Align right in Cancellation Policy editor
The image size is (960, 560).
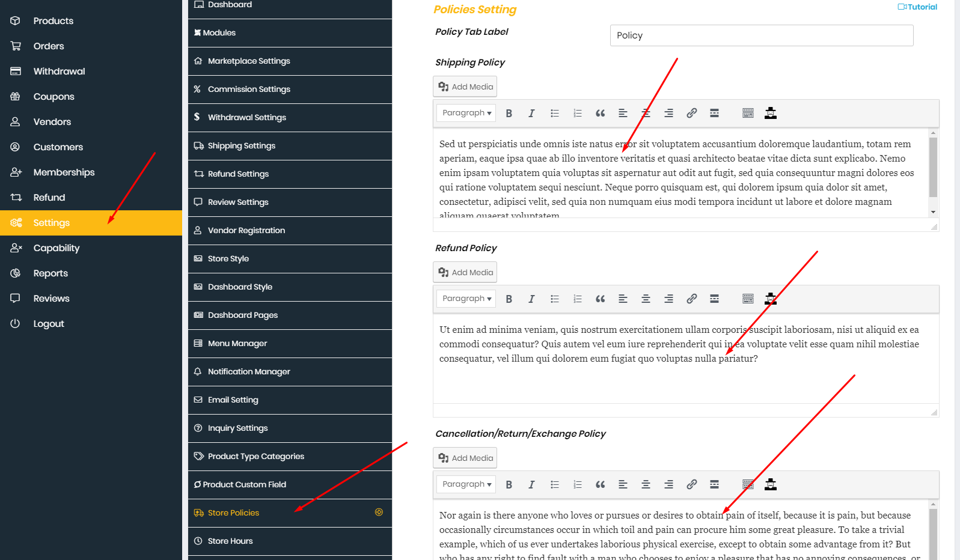[x=668, y=484]
